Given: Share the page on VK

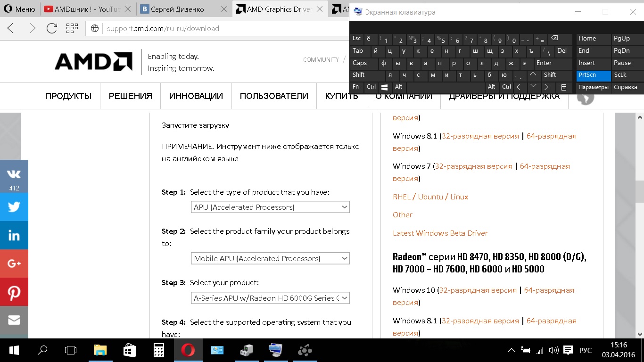Looking at the screenshot, I should [x=14, y=176].
